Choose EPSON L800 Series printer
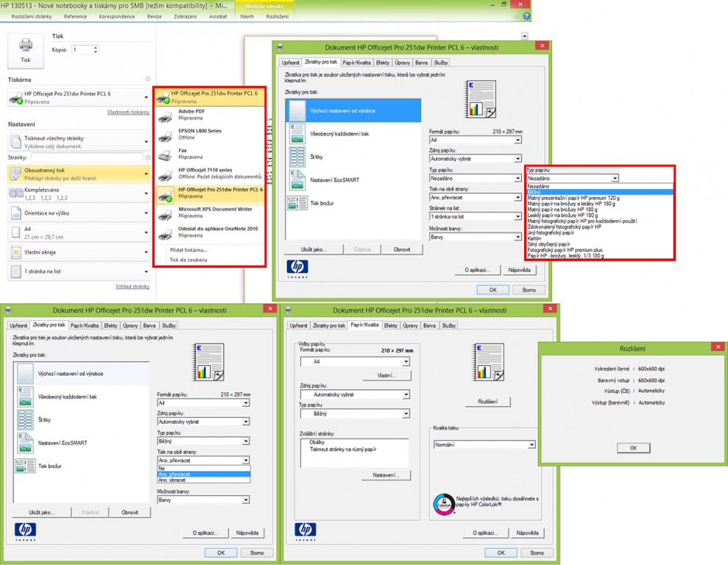This screenshot has width=728, height=565. [x=210, y=134]
